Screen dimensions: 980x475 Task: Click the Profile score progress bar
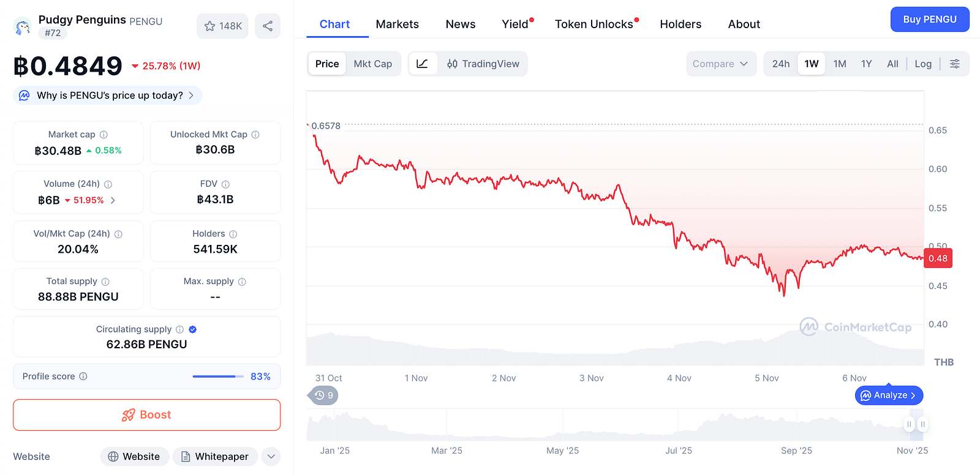[218, 376]
